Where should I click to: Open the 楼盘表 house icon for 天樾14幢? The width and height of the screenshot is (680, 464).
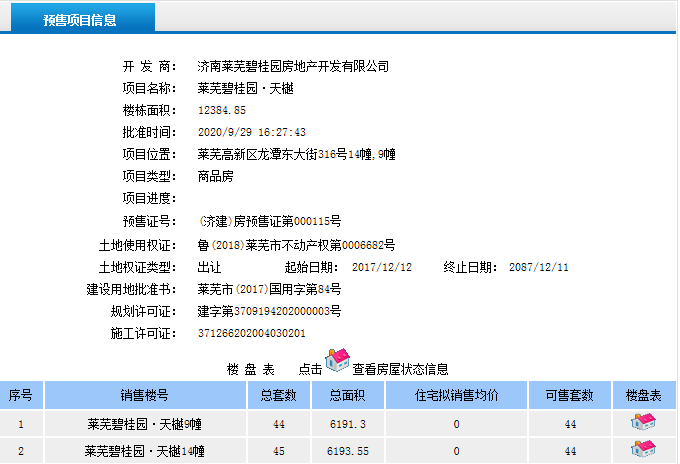[642, 450]
